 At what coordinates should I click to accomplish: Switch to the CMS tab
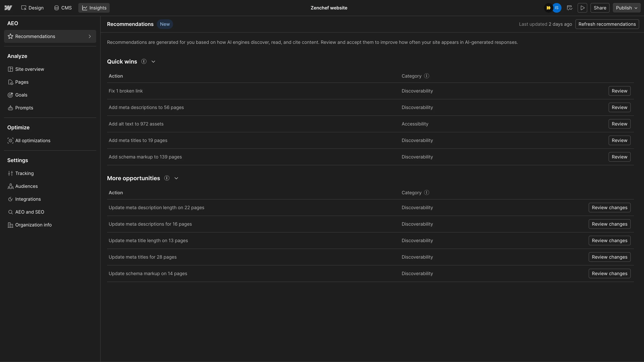tap(63, 8)
